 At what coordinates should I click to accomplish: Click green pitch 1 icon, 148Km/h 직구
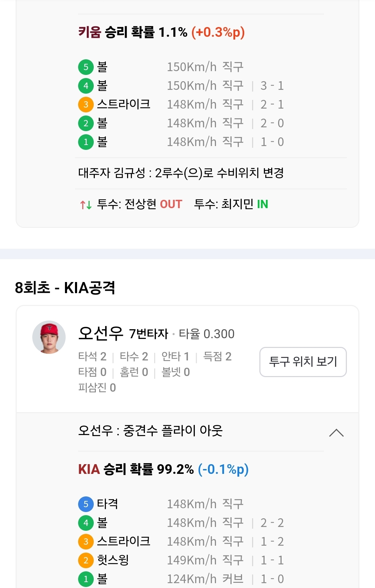86,142
